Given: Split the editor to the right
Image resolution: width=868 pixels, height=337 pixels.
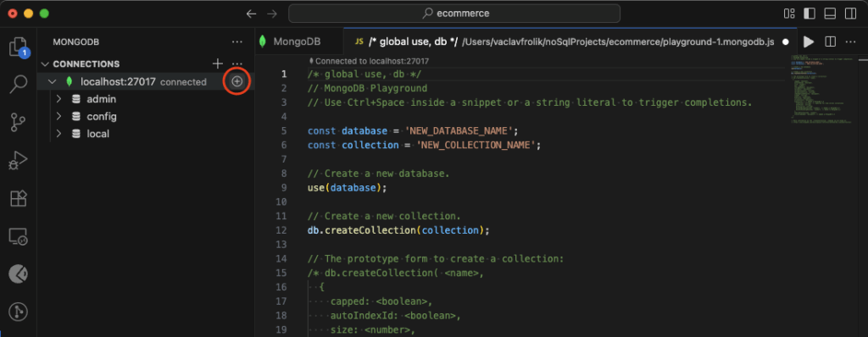Looking at the screenshot, I should coord(831,41).
